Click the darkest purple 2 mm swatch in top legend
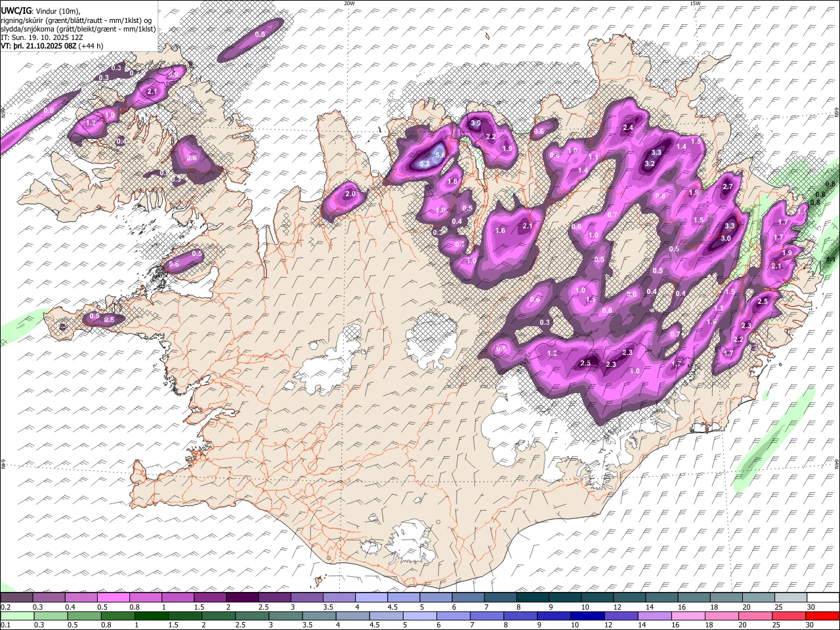 click(x=242, y=598)
